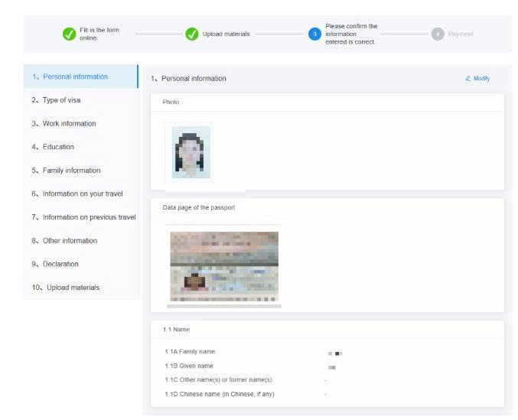Click the Upload materials step label
Image resolution: width=518 pixels, height=420 pixels.
226,34
